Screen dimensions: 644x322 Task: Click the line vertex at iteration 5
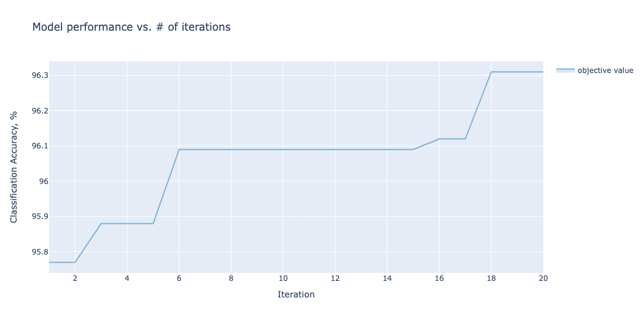(153, 223)
